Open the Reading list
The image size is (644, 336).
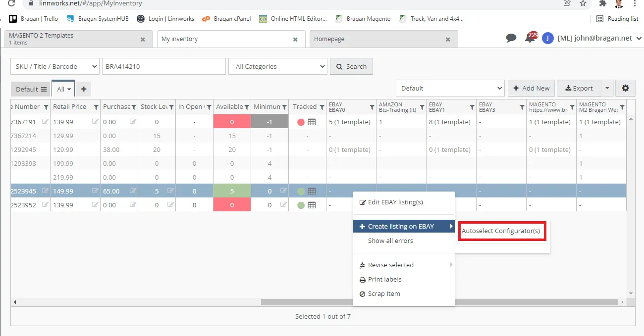point(617,19)
